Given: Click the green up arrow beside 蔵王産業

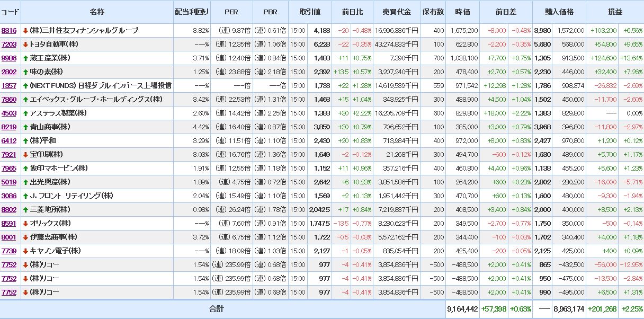Looking at the screenshot, I should pyautogui.click(x=25, y=58).
